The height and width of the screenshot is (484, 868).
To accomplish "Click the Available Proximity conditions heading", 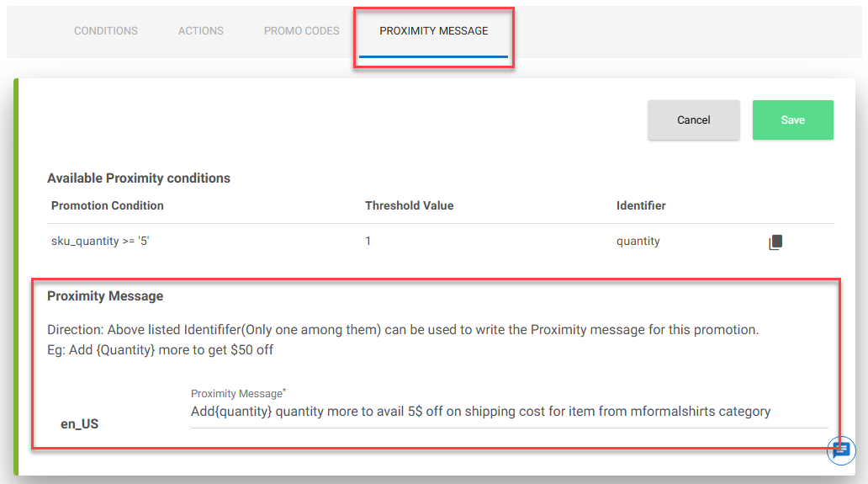I will pyautogui.click(x=139, y=178).
